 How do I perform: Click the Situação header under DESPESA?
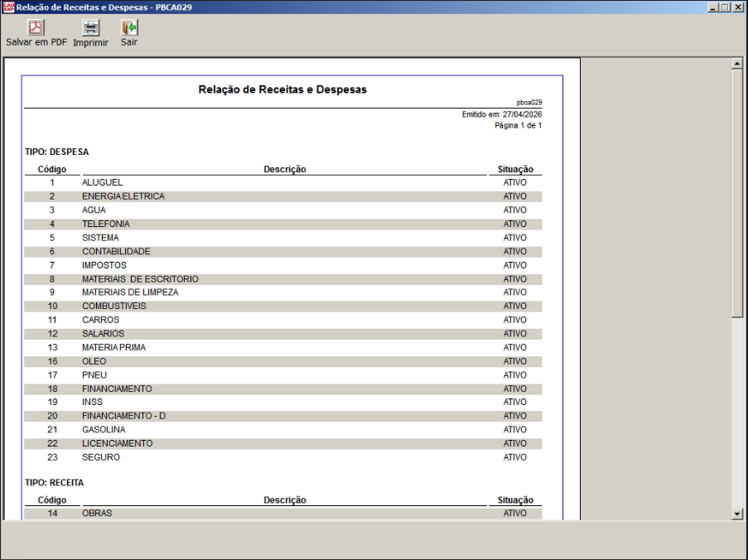pyautogui.click(x=515, y=169)
